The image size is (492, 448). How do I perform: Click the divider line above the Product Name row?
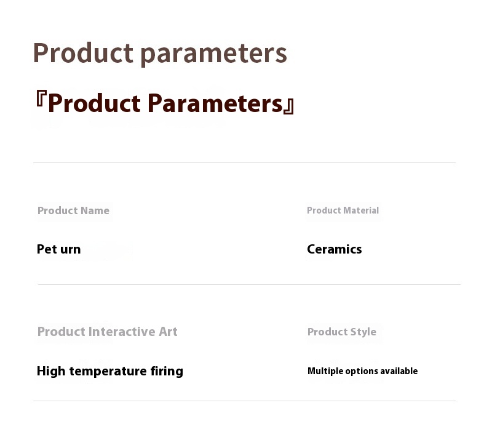[244, 163]
